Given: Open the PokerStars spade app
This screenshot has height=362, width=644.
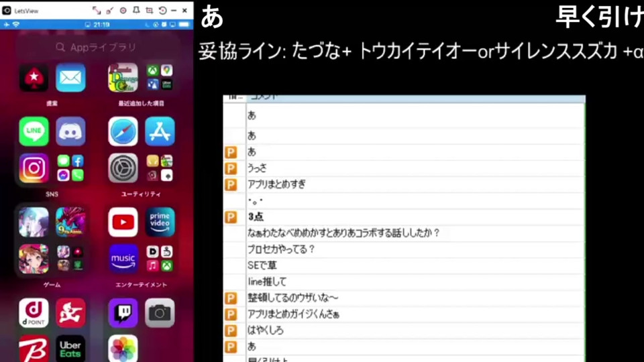Looking at the screenshot, I should (34, 78).
